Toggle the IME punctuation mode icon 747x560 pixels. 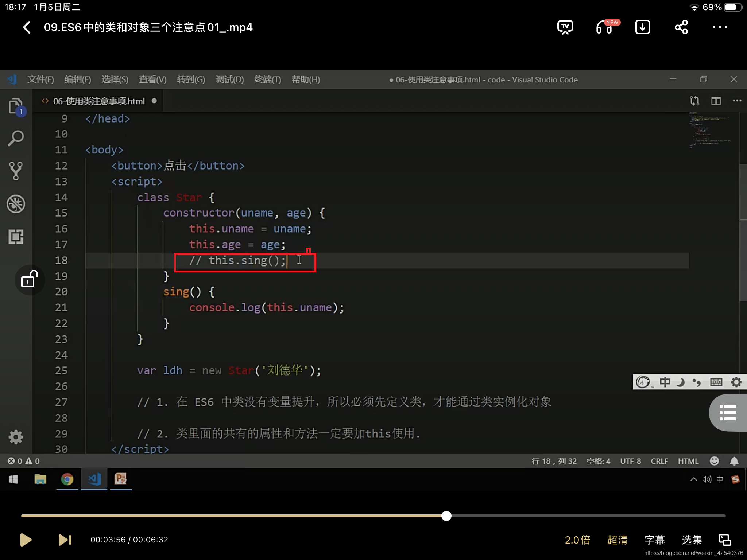[697, 382]
